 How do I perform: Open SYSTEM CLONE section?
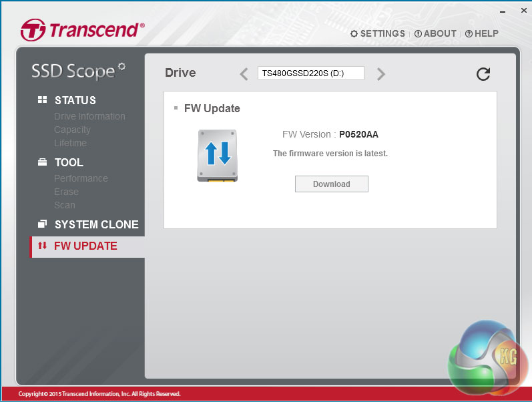point(97,224)
